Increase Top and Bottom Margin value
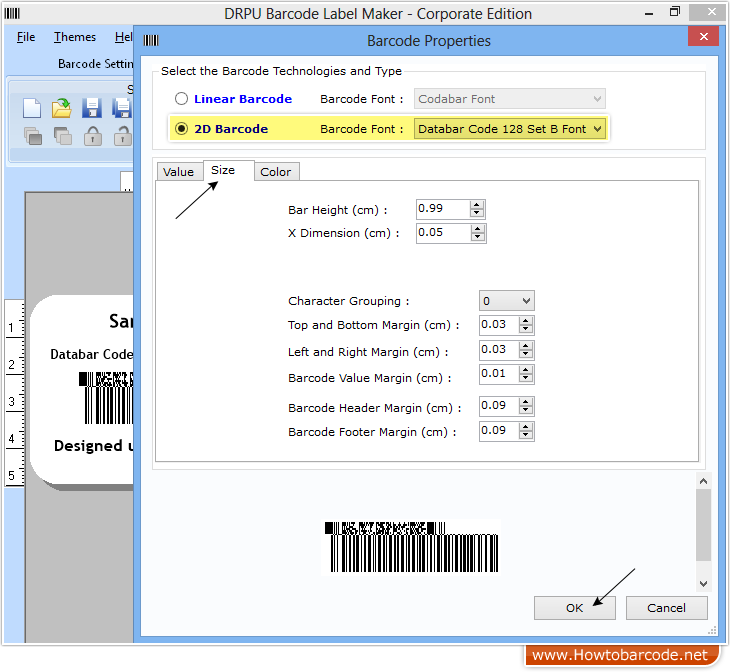Screen dimensions: 730x672 pyautogui.click(x=526, y=321)
